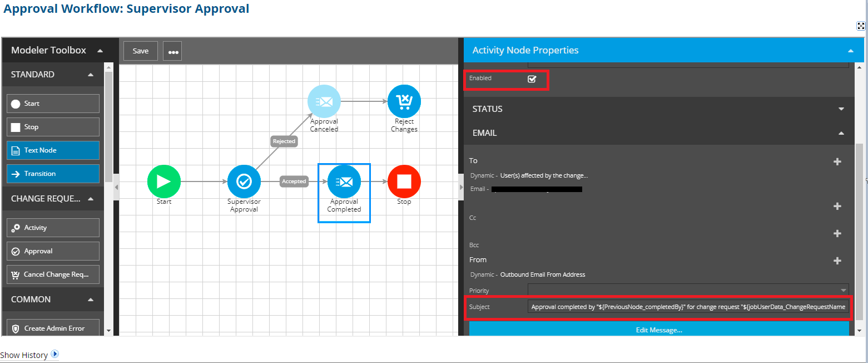Click the Edit Message button
This screenshot has width=868, height=363.
[x=659, y=330]
